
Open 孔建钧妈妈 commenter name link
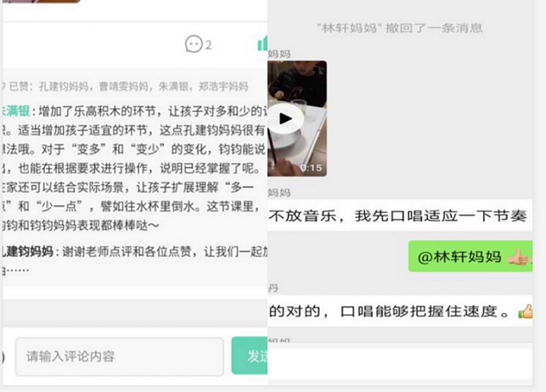coord(27,251)
